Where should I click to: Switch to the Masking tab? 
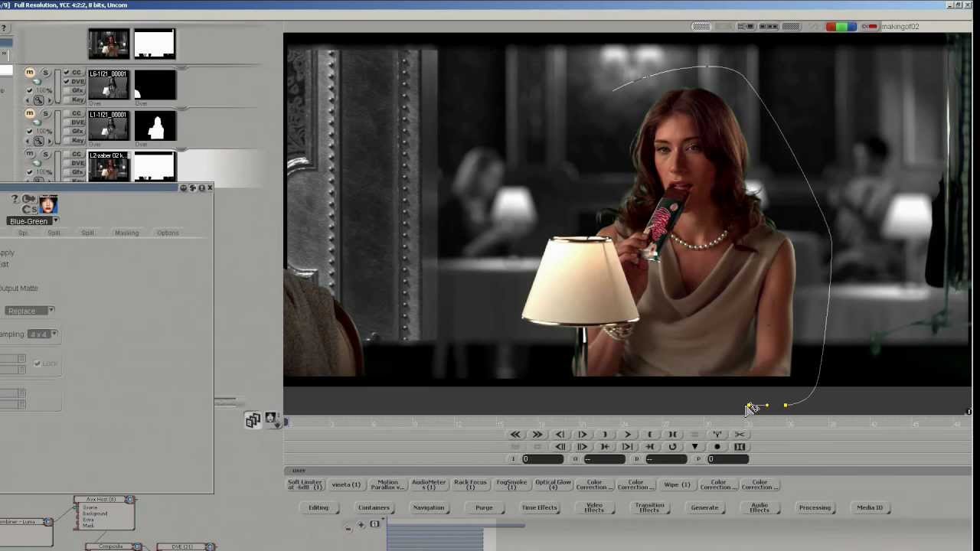(x=126, y=233)
